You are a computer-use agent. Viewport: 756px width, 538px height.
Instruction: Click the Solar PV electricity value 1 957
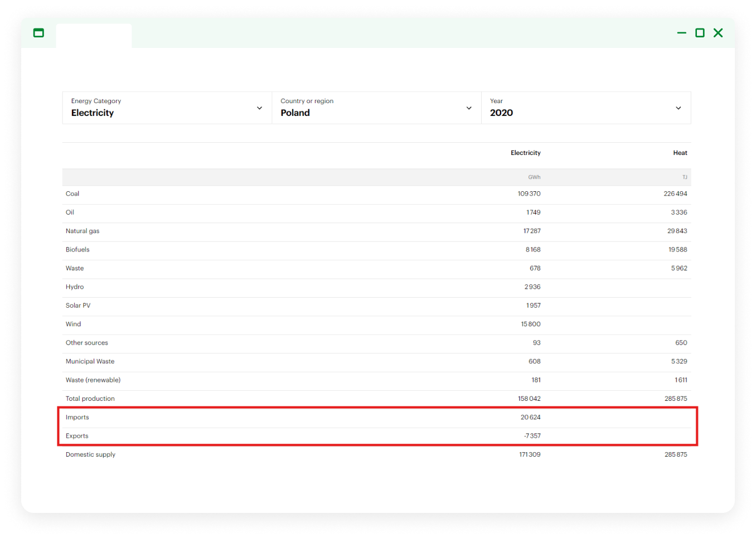534,306
